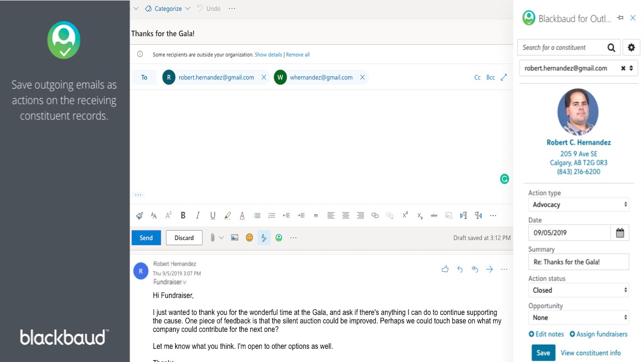Open the Action type Advocacy dropdown

(578, 205)
